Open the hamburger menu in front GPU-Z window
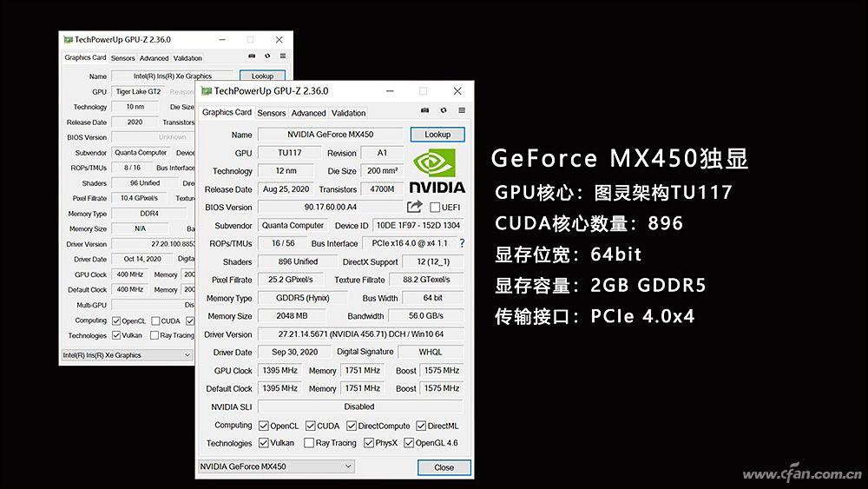The width and height of the screenshot is (868, 489). point(462,111)
